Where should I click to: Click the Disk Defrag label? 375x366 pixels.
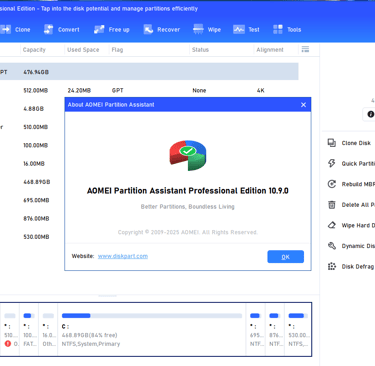[x=358, y=266]
